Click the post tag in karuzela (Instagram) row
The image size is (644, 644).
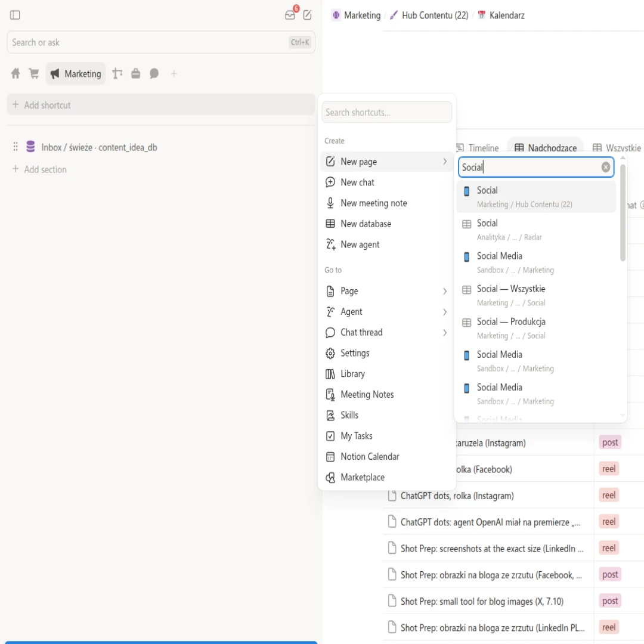click(x=610, y=442)
